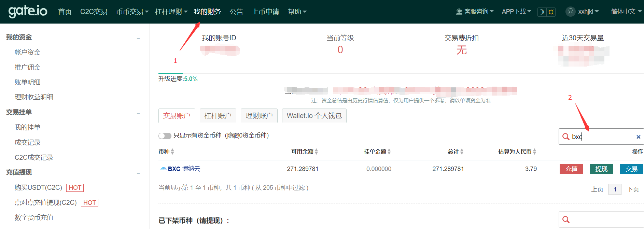644x229 pixels.
Task: Click the 0.000000 pending order amount
Action: coord(379,169)
